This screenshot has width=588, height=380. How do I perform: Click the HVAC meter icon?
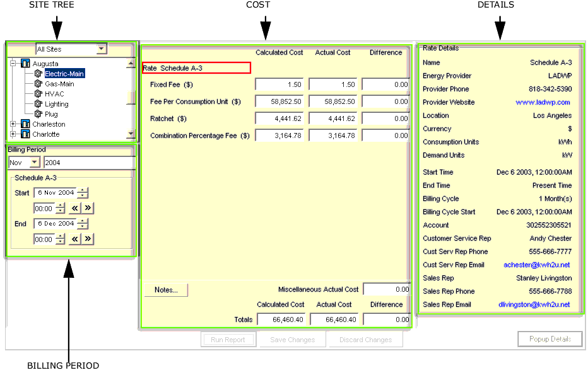coord(38,94)
